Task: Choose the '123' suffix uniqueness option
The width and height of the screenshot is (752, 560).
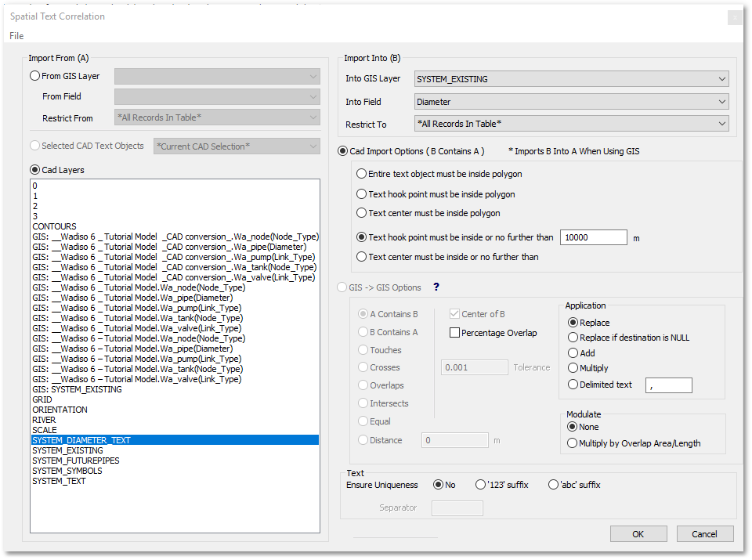Action: [480, 485]
